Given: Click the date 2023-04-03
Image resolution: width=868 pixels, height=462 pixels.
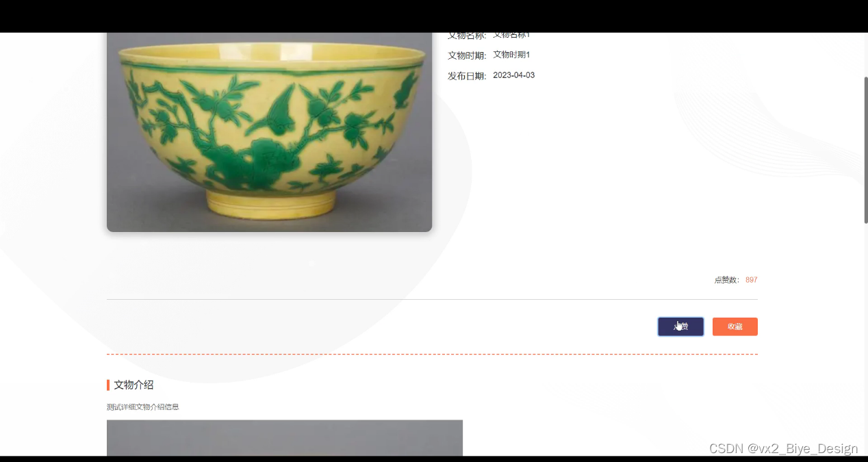Looking at the screenshot, I should (x=513, y=75).
